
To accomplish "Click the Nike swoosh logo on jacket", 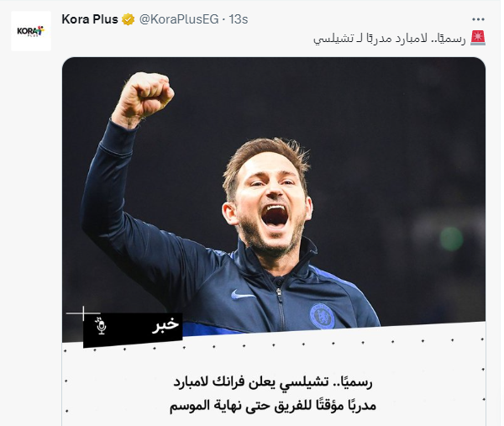I will pos(242,294).
